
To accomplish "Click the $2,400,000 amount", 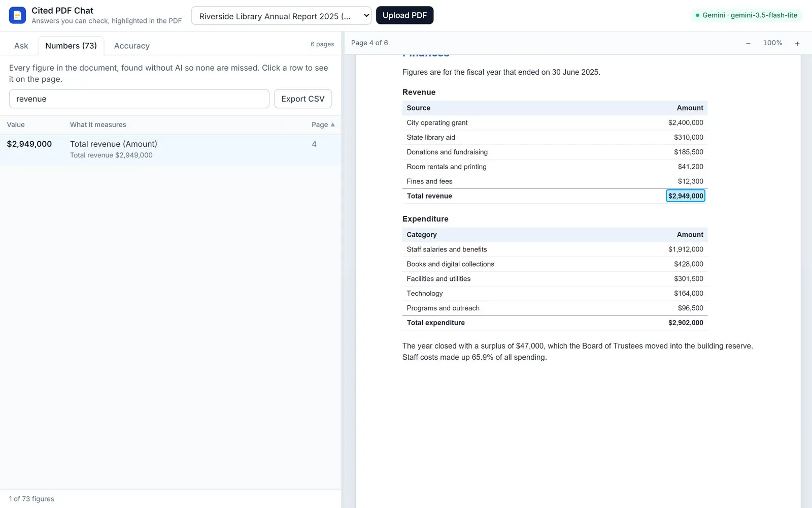I will tap(686, 122).
